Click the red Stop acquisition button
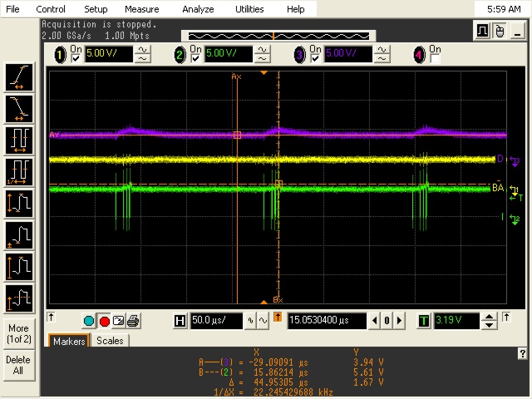This screenshot has width=532, height=399. 105,321
